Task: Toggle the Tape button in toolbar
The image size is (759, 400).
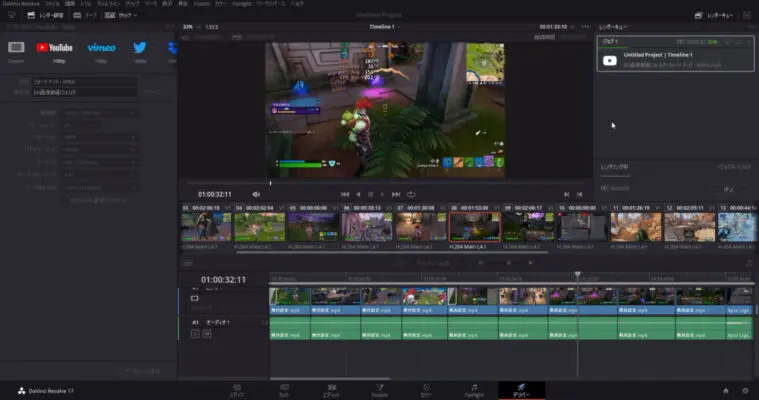Action: (x=85, y=15)
